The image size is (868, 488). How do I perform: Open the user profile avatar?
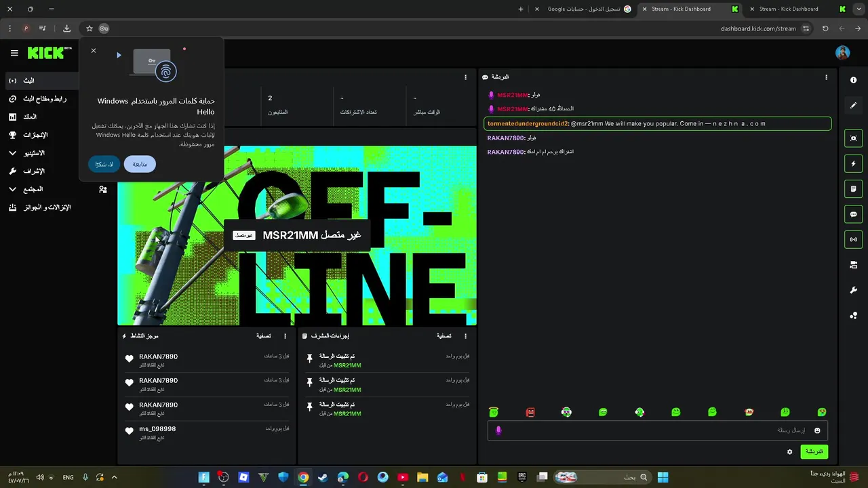[x=842, y=53]
